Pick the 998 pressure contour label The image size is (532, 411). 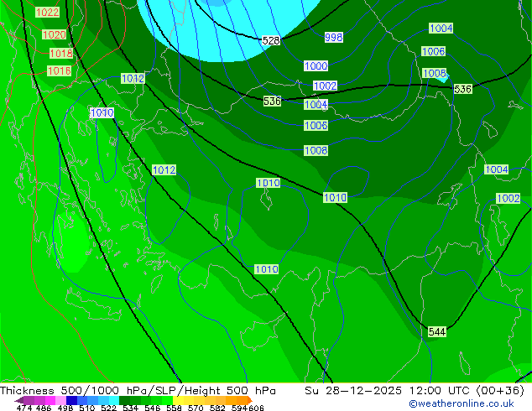(x=334, y=37)
